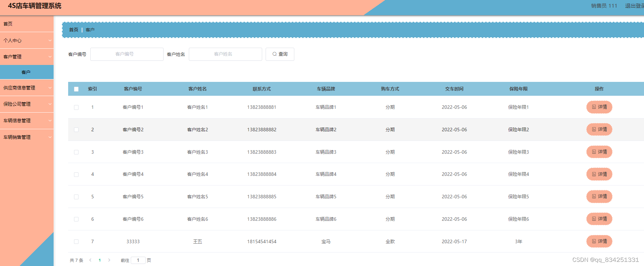Image resolution: width=644 pixels, height=266 pixels.
Task: Click the 联系方式 column header
Action: [262, 89]
